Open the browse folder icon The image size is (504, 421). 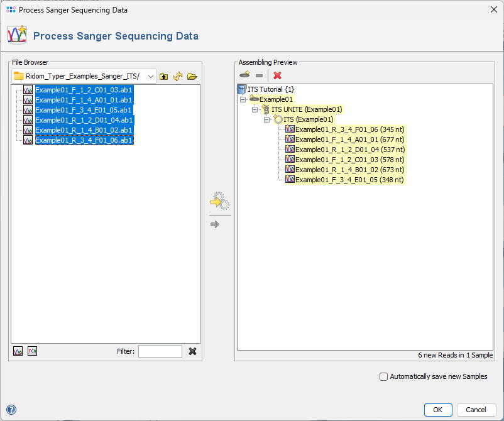pyautogui.click(x=192, y=76)
